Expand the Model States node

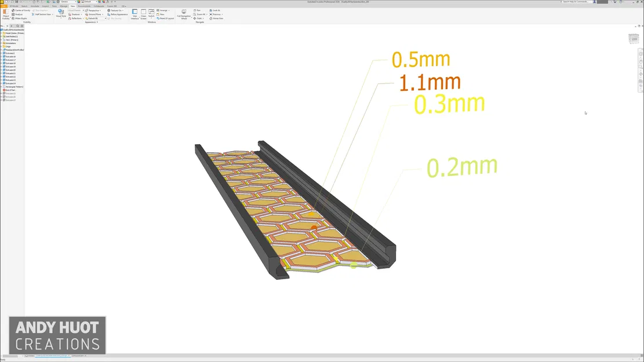[1, 33]
